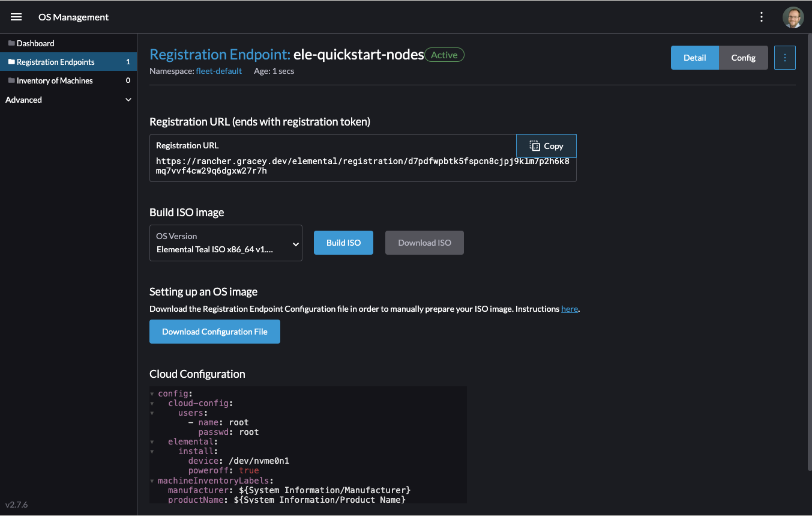This screenshot has width=812, height=516.
Task: Open the top bar kebab menu
Action: 762,17
